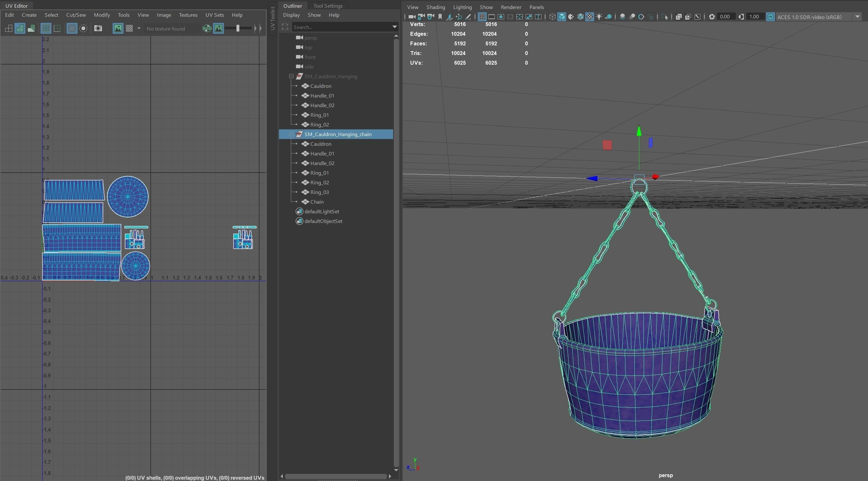Screen dimensions: 868x481
Task: Click Safe Title icon
Action: pos(539,16)
